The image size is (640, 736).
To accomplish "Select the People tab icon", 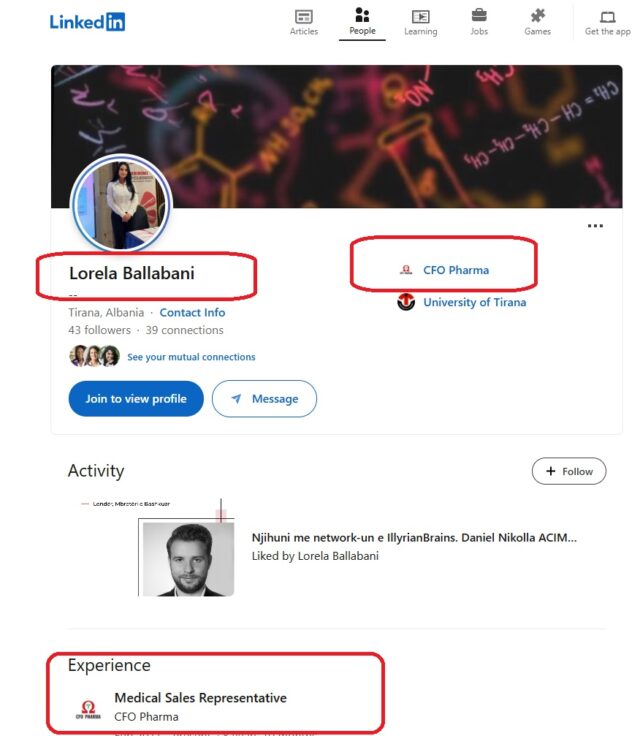I will (362, 16).
